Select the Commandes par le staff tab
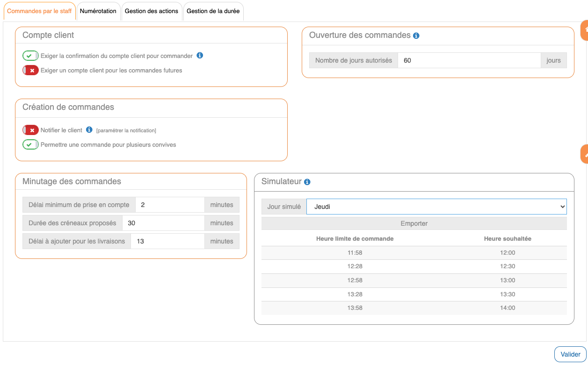Screen dimensions: 588x365 pos(39,11)
